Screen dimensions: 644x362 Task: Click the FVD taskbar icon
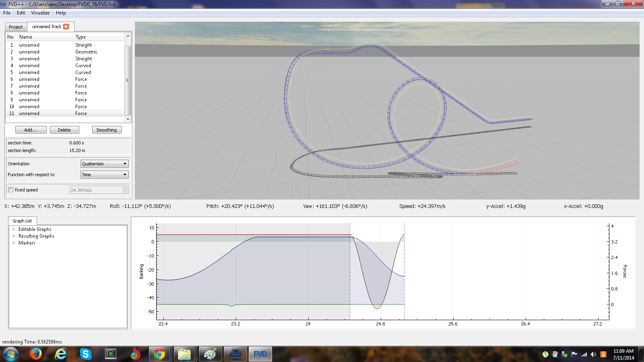pyautogui.click(x=260, y=354)
